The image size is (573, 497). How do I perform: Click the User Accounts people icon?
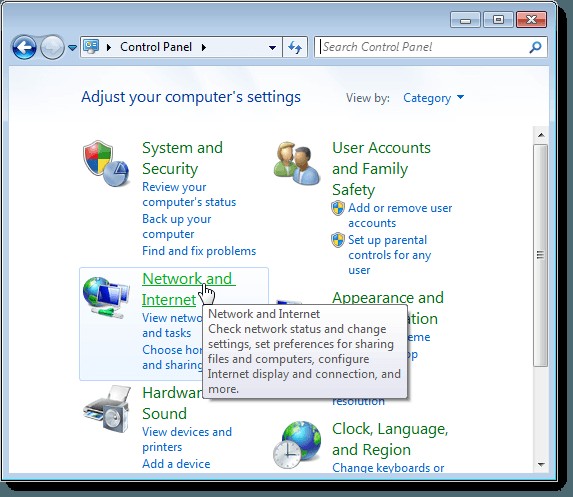coord(297,163)
